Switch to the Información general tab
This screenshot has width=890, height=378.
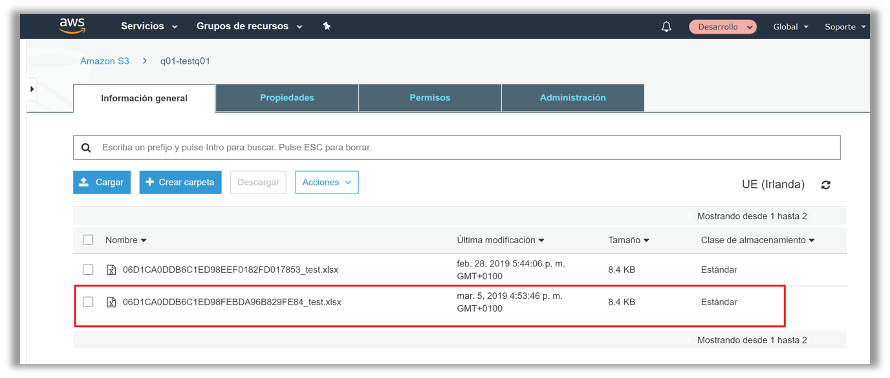click(x=144, y=98)
